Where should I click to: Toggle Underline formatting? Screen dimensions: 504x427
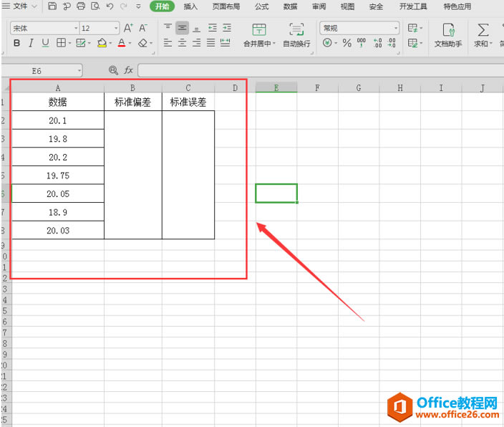pyautogui.click(x=45, y=42)
